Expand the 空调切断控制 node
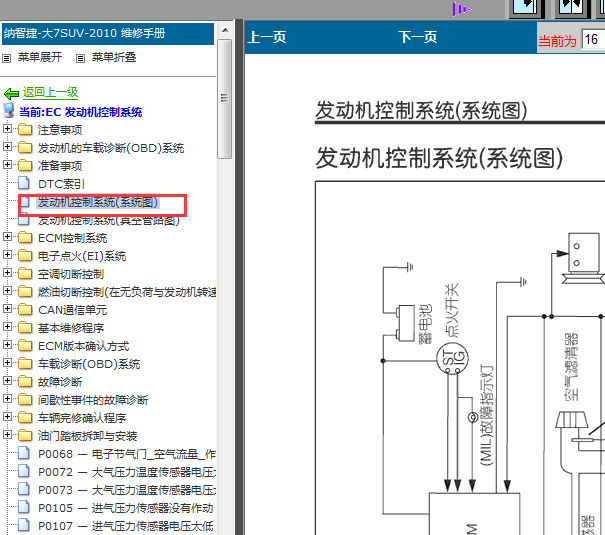605x535 pixels. tap(7, 273)
